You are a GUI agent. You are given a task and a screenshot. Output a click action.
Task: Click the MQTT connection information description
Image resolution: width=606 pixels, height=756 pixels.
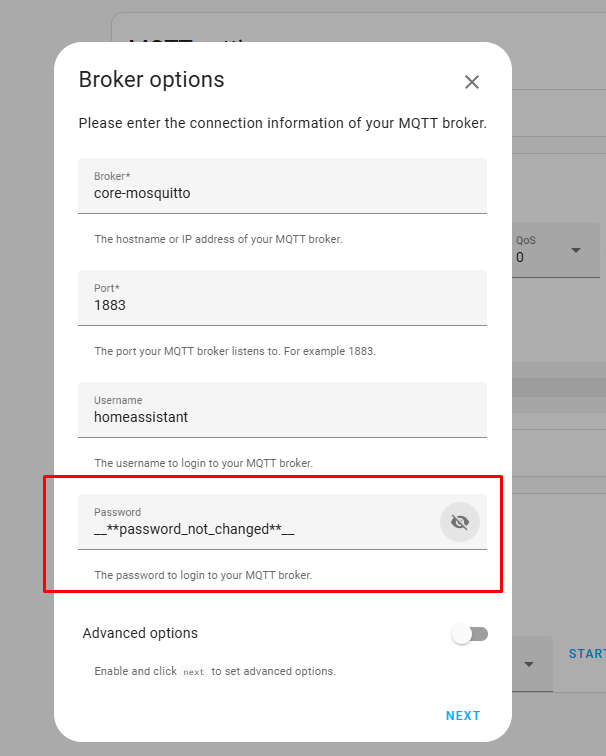coord(283,123)
